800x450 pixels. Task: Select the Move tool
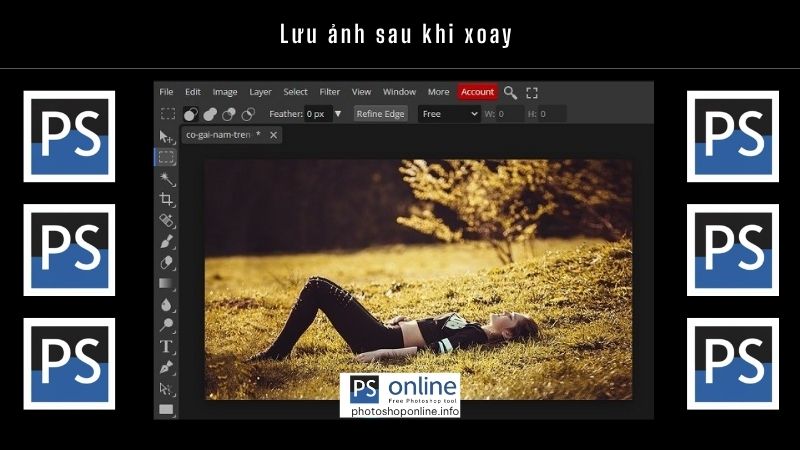click(x=166, y=137)
